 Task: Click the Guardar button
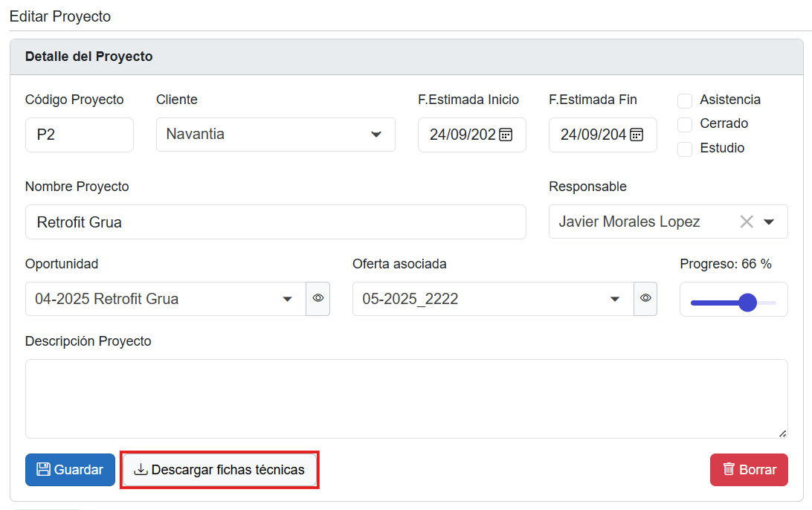tap(70, 470)
